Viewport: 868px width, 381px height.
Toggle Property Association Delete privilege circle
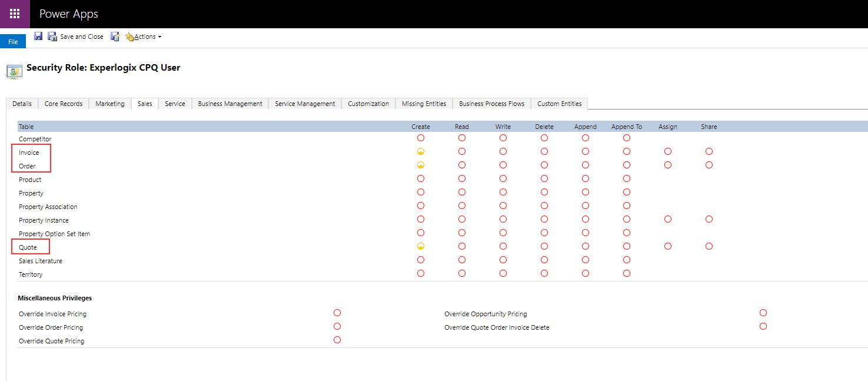pyautogui.click(x=544, y=206)
